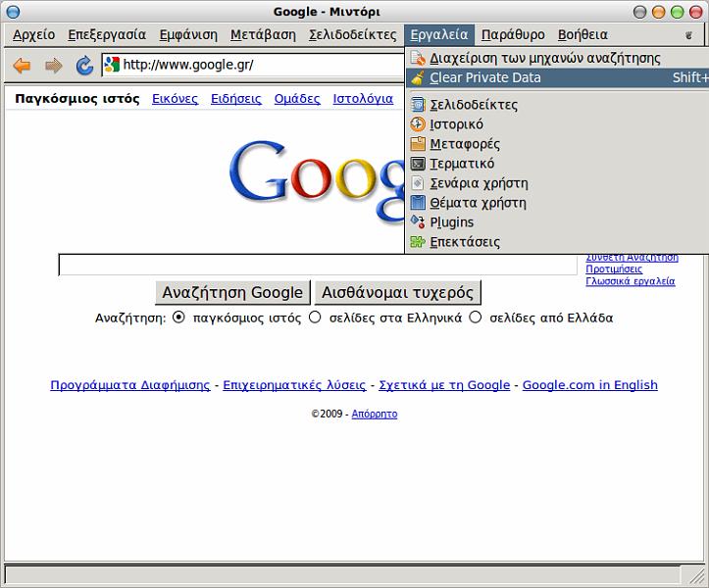
Task: Open the Επιχειρηματικές λύσεις link
Action: (x=294, y=385)
